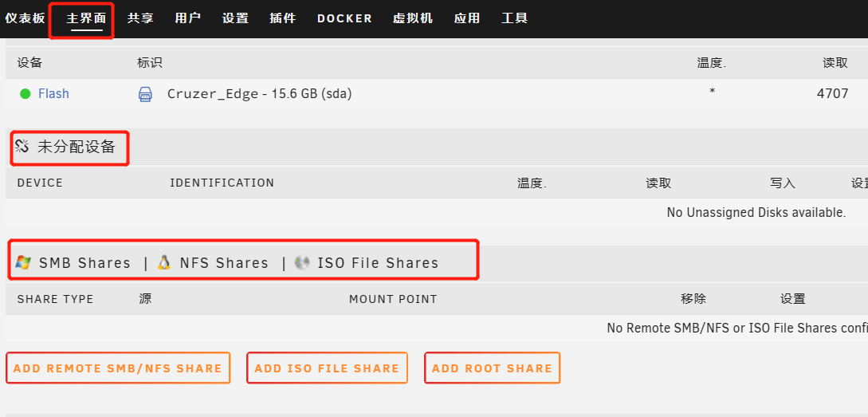Click the Cruzer_Edge USB drive icon
Image resolution: width=868 pixels, height=417 pixels.
[145, 94]
